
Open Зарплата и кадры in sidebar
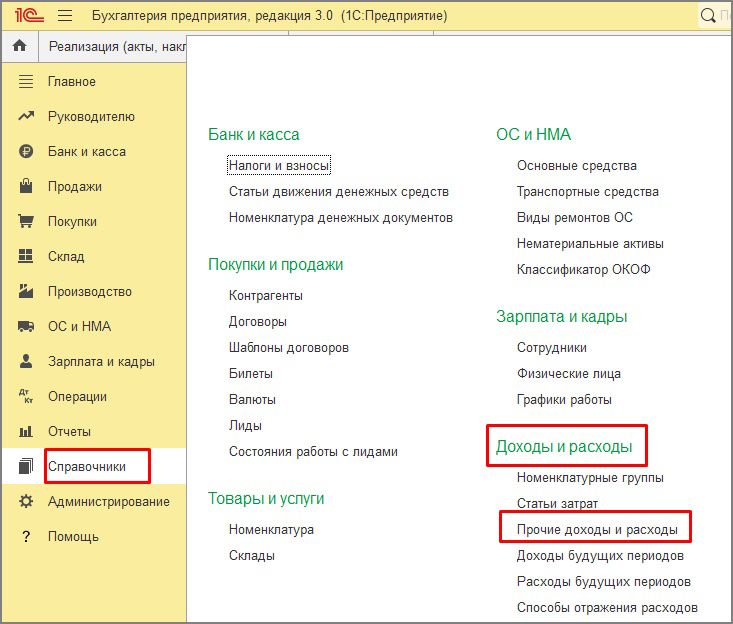(101, 361)
